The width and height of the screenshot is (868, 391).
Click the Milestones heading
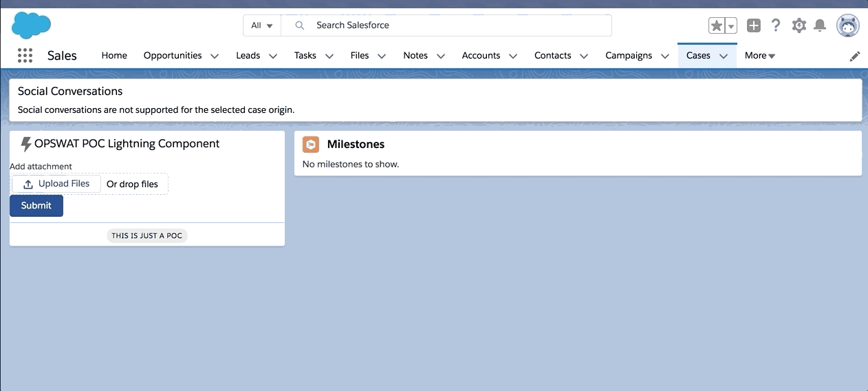coord(356,145)
